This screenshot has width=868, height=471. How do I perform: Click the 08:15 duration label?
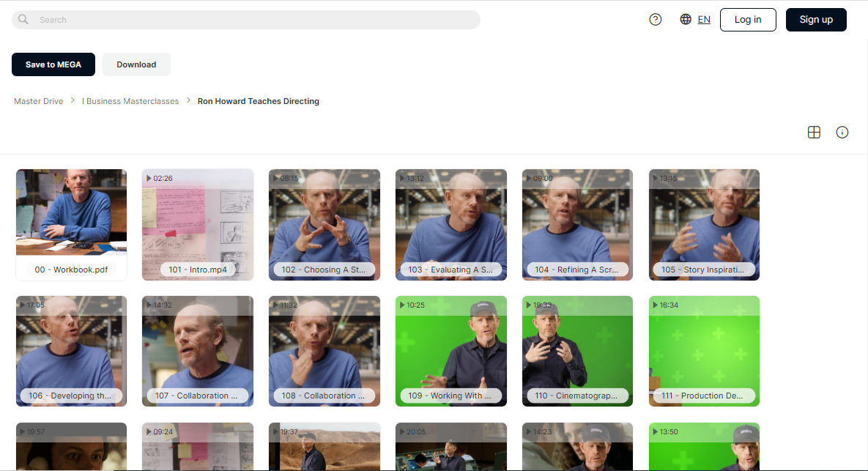click(289, 178)
